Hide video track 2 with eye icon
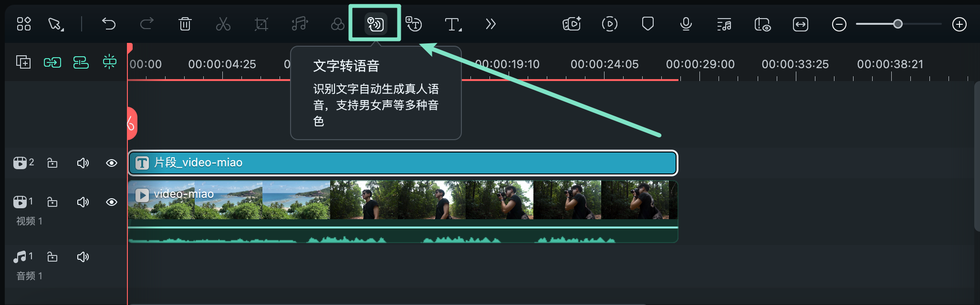 (112, 163)
